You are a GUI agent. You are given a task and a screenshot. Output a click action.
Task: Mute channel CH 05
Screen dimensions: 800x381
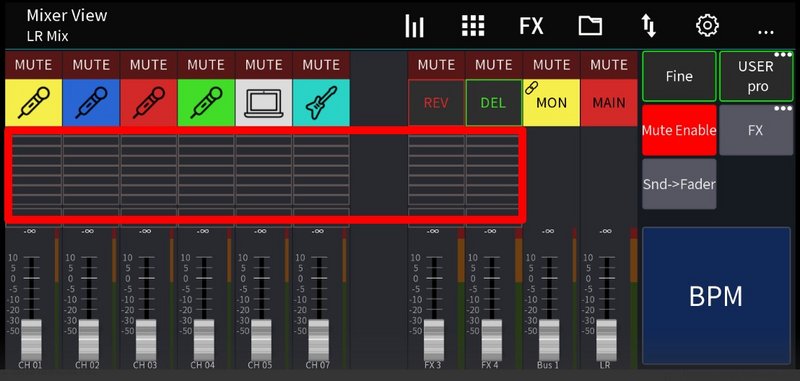click(264, 65)
